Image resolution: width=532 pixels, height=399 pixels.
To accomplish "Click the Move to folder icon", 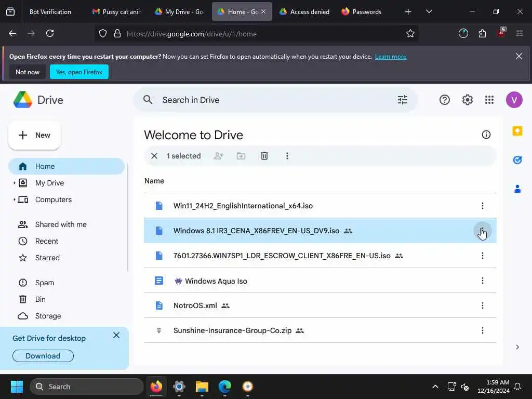I will click(241, 156).
